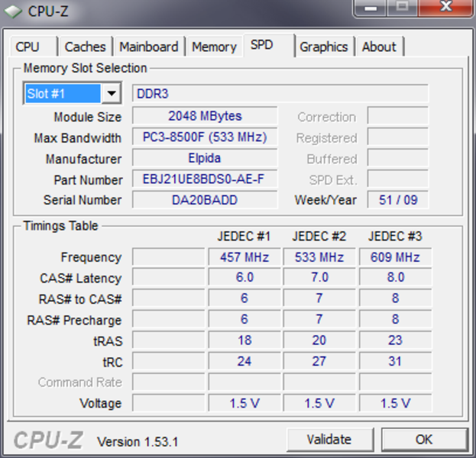
Task: Click the CAS# Latency value 8.0
Action: point(395,277)
